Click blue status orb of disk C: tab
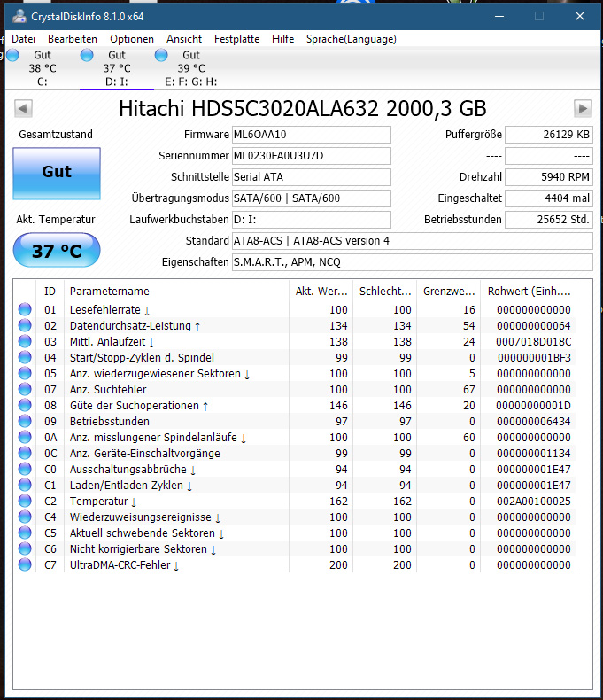The width and height of the screenshot is (603, 700). [x=13, y=55]
